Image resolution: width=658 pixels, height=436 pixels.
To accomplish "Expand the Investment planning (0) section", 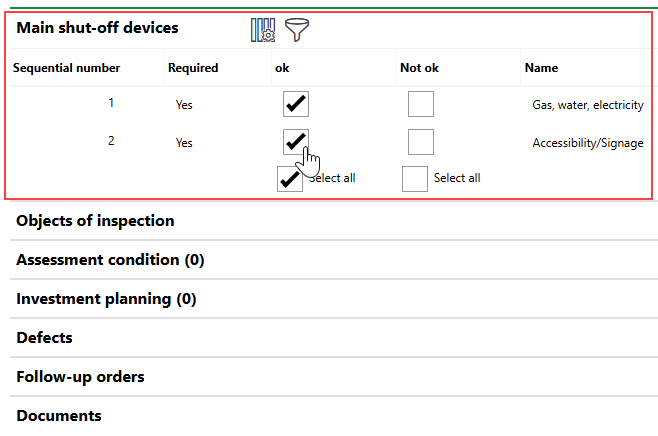I will pos(106,299).
